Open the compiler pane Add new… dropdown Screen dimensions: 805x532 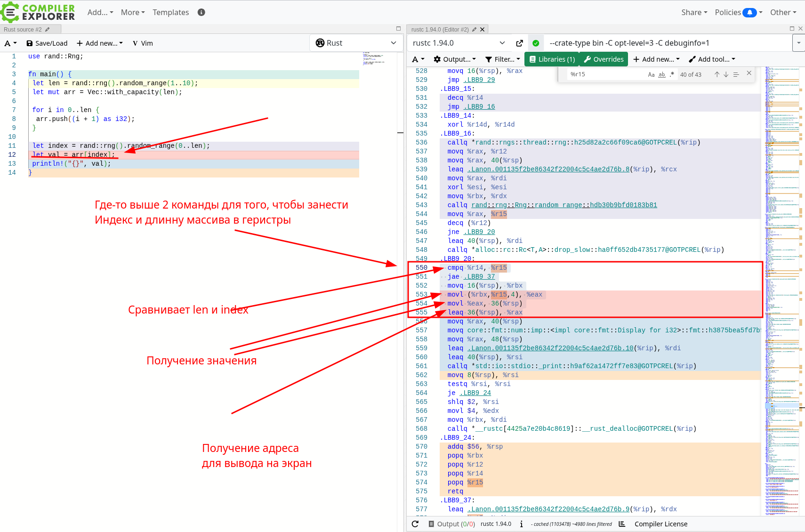657,59
